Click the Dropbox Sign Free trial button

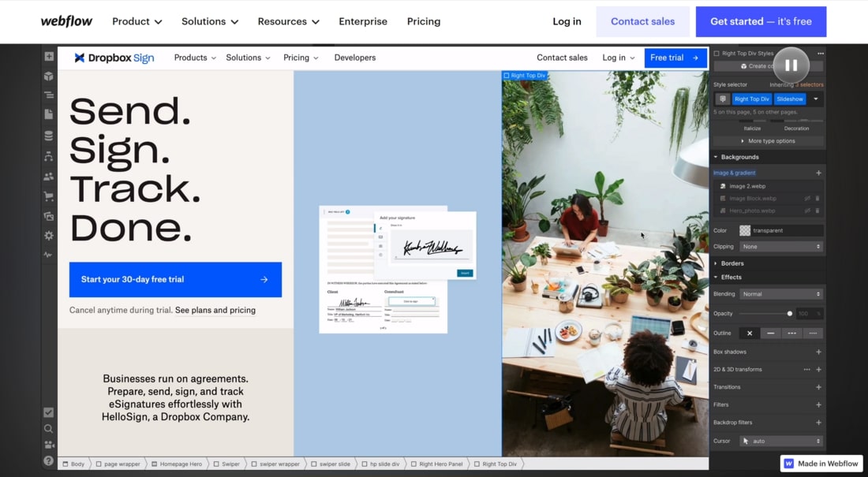point(675,58)
